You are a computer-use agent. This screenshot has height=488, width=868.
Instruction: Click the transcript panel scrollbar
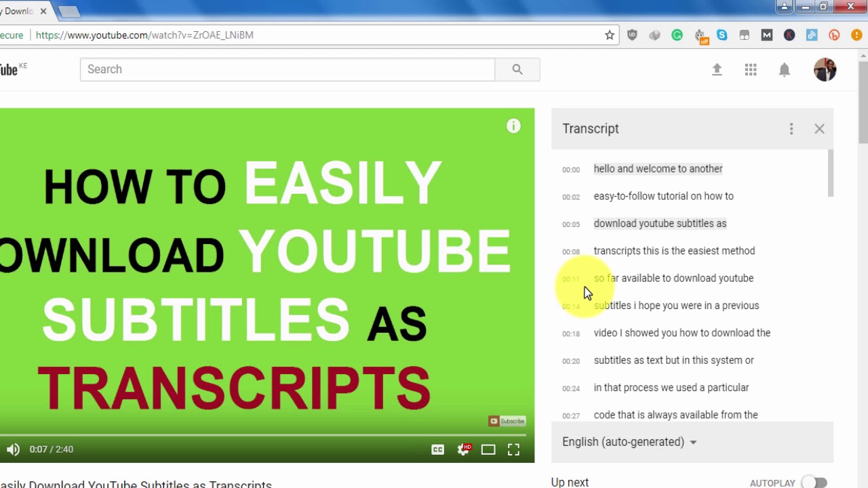[831, 173]
